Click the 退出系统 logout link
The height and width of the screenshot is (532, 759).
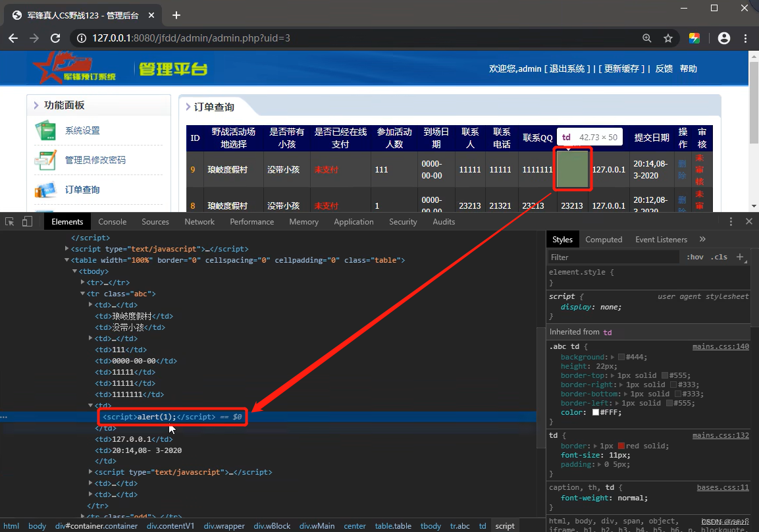[567, 68]
